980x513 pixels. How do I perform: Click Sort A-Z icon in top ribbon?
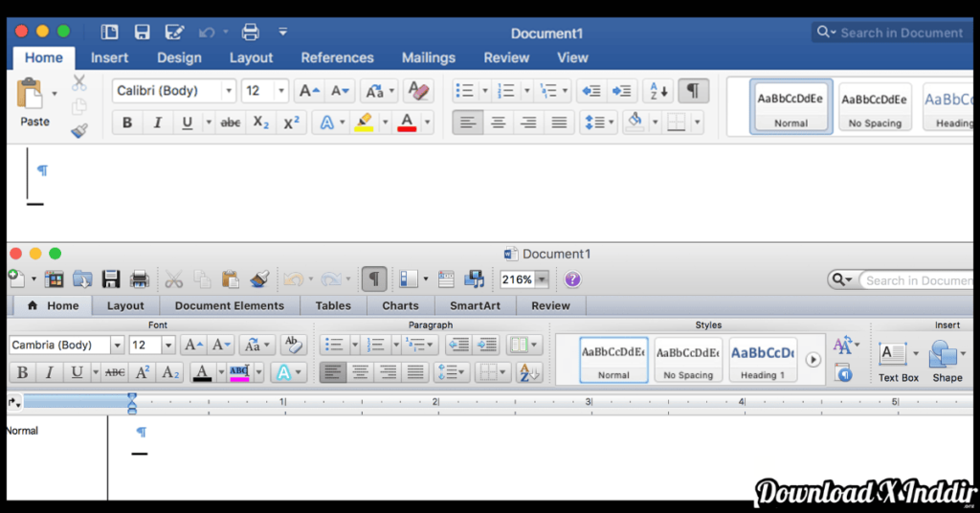pyautogui.click(x=658, y=91)
